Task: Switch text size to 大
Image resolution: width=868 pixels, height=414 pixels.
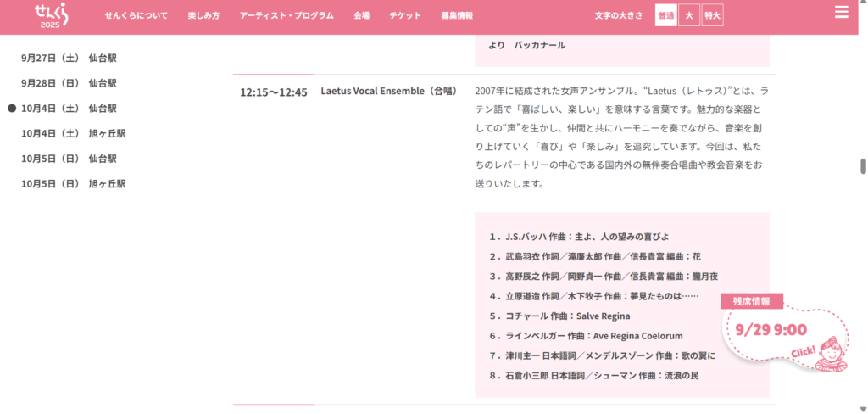Action: pos(689,15)
